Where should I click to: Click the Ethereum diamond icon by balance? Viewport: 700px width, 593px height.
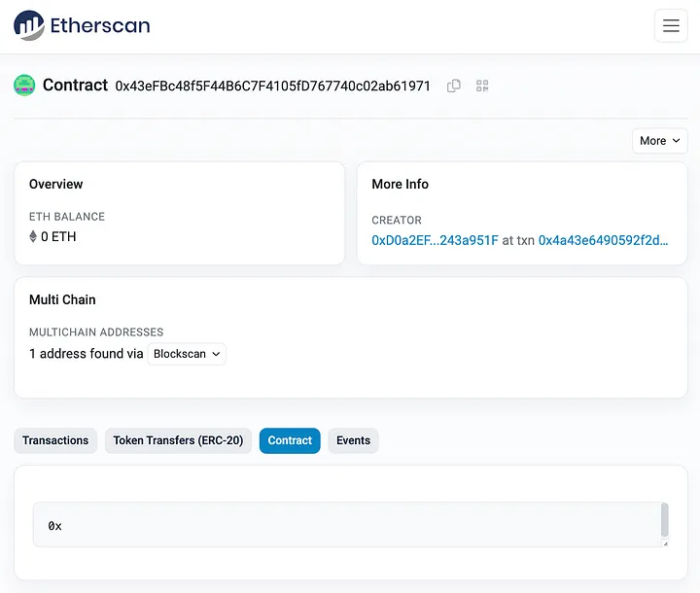[x=33, y=236]
